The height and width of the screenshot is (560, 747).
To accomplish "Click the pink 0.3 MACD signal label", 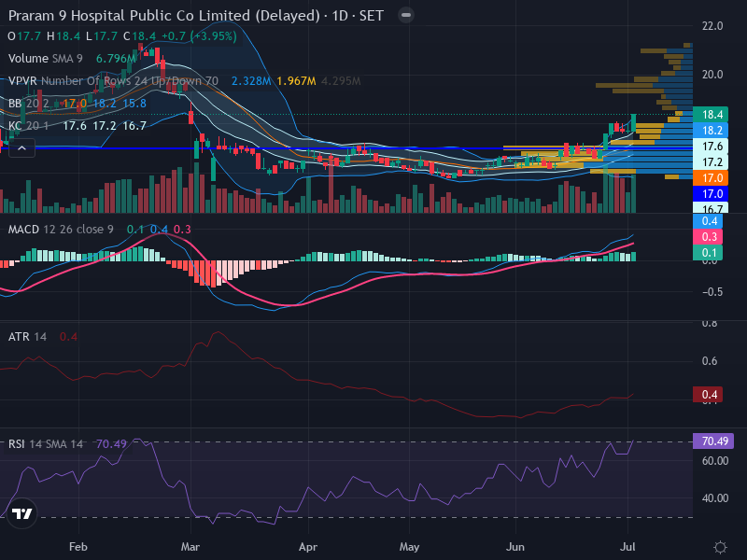I will tap(708, 237).
